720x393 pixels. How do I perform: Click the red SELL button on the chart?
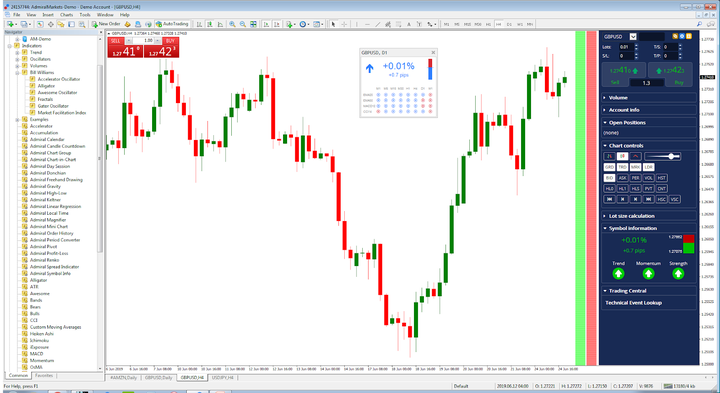[x=116, y=41]
